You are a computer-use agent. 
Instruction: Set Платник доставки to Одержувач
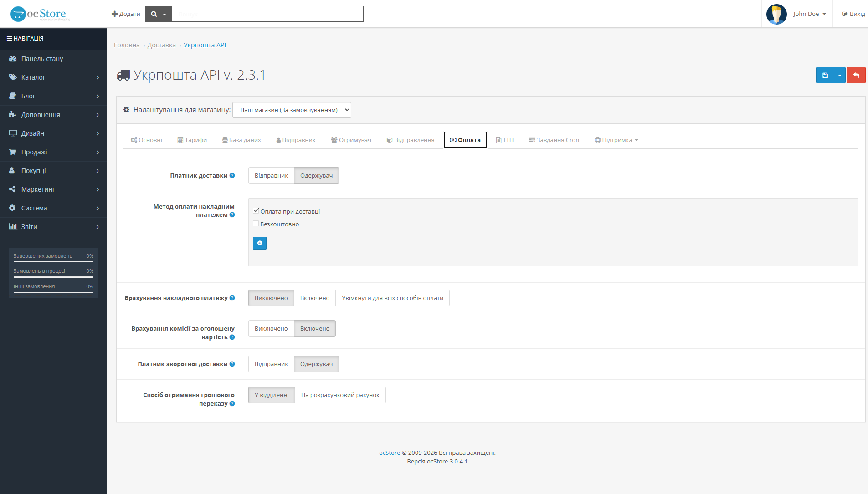(316, 176)
